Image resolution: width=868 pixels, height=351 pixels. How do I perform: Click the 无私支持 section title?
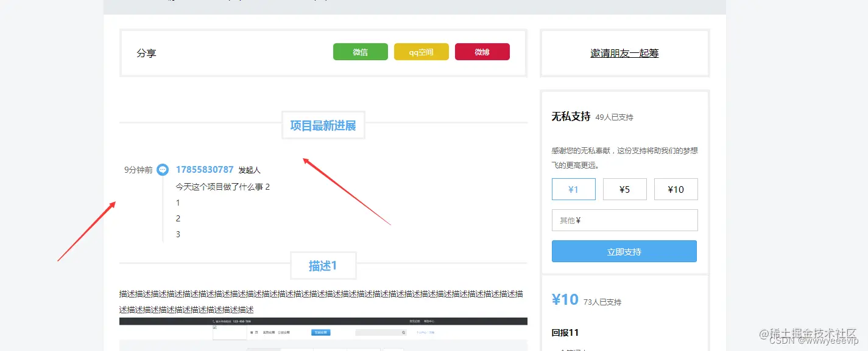[x=570, y=116]
